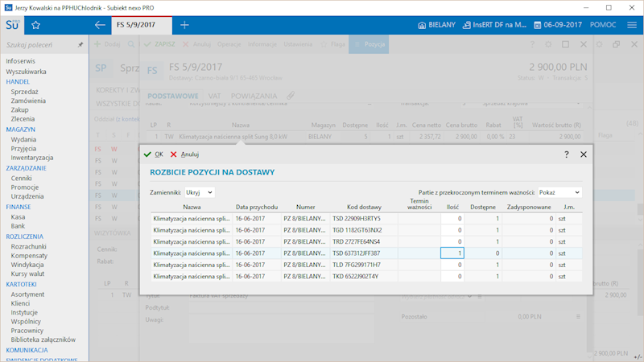Open Urządzenia in sidebar
The width and height of the screenshot is (644, 362).
tap(27, 196)
